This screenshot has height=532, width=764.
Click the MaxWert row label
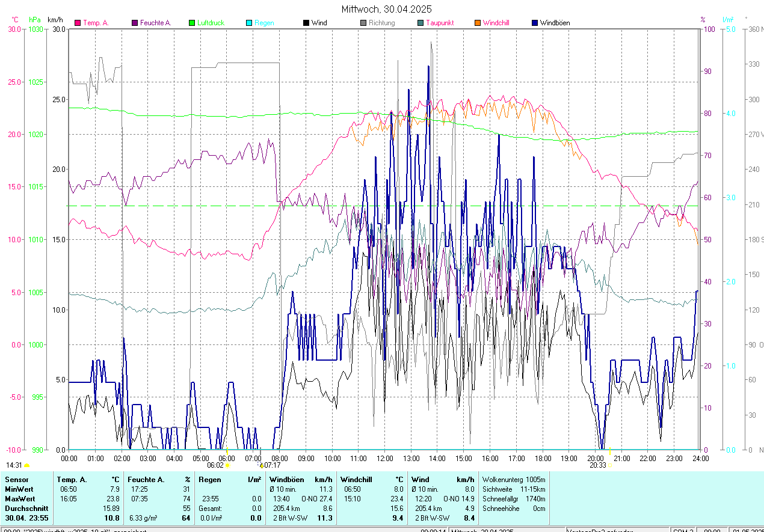[x=20, y=499]
